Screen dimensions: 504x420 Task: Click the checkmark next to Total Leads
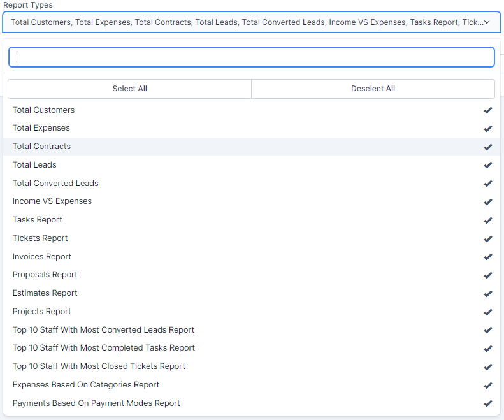pos(487,165)
